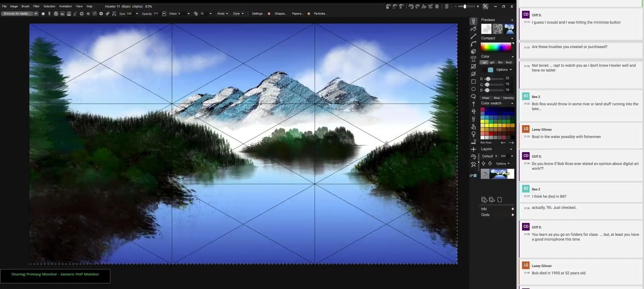The width and height of the screenshot is (644, 289).
Task: Switch to the Harmony color tab
Action: (508, 98)
